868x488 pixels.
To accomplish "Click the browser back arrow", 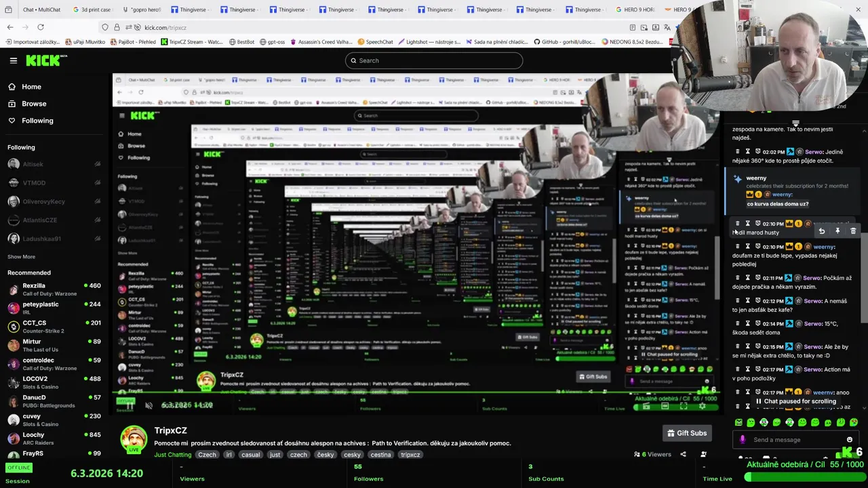I will tap(10, 27).
